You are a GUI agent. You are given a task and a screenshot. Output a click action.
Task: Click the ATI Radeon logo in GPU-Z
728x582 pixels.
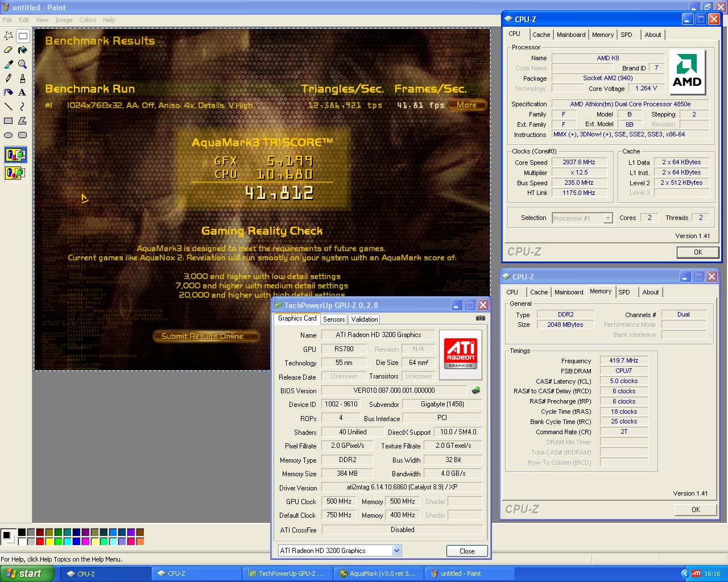coord(461,355)
